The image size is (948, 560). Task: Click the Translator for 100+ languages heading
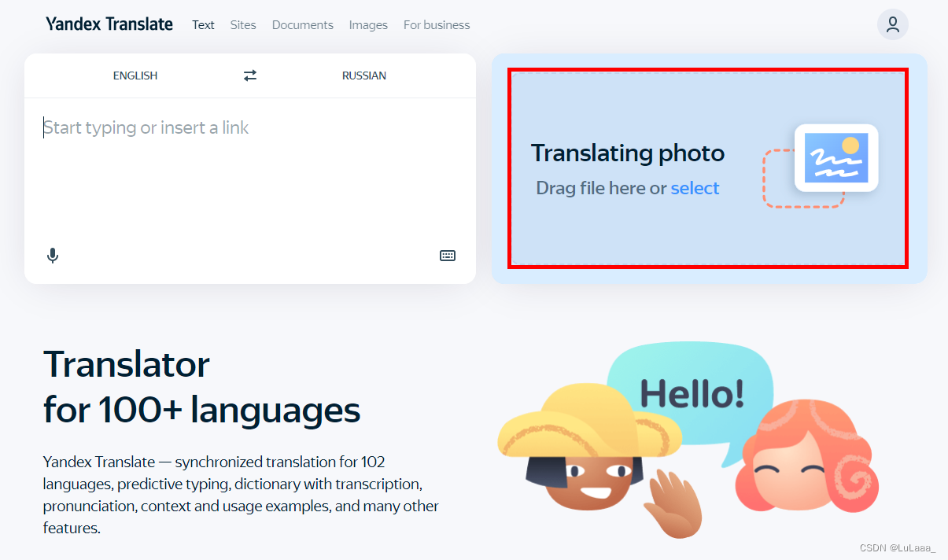202,386
